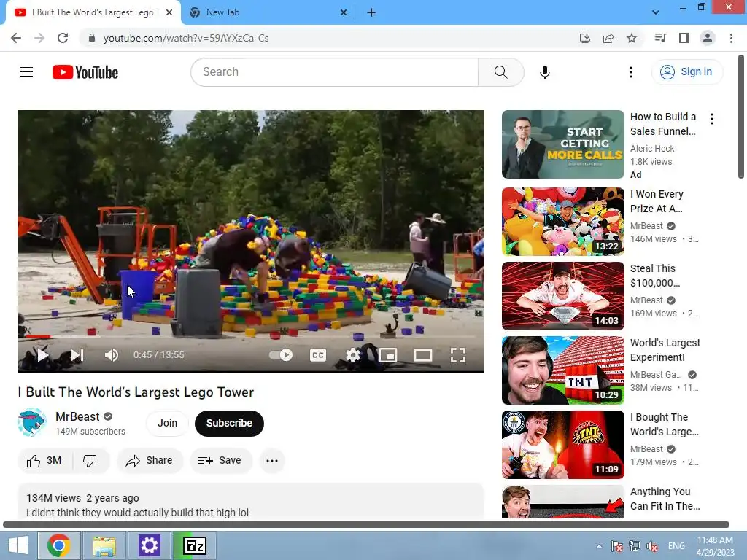Close the New Tab tab
The height and width of the screenshot is (560, 747).
coord(344,12)
